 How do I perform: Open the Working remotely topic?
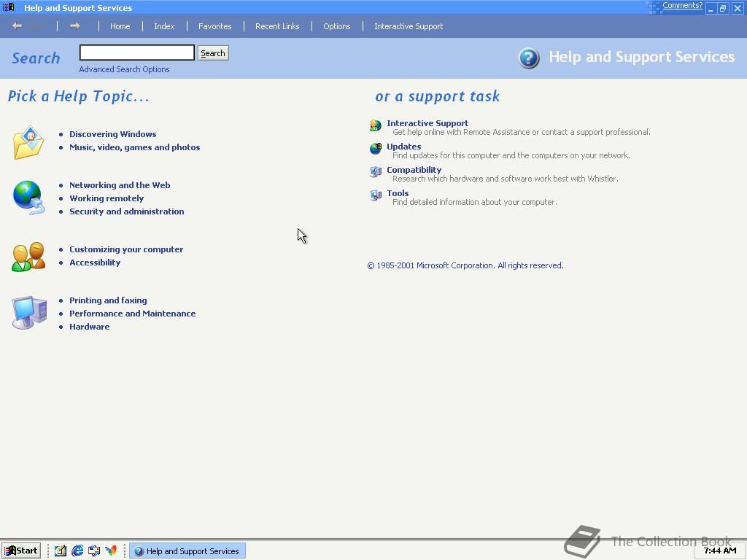coord(107,198)
